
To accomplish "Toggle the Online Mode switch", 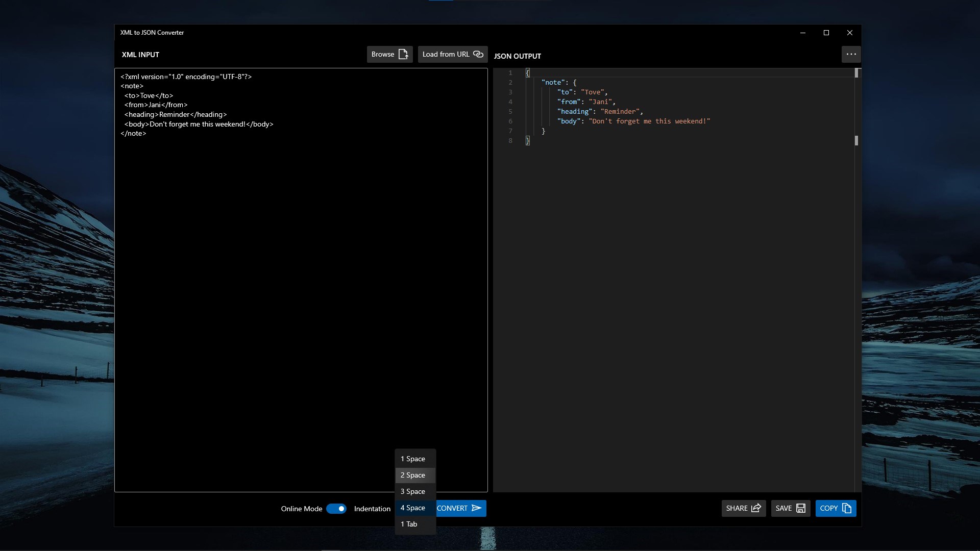I will [x=336, y=509].
